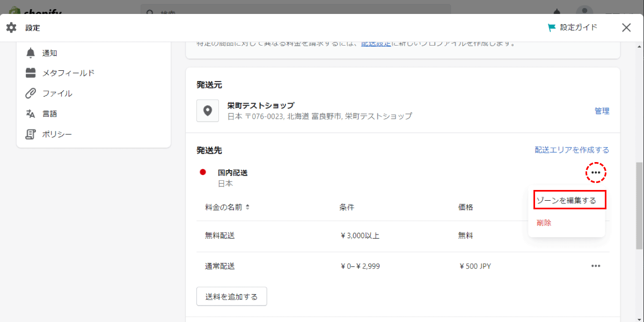Click the 言語 translate icon
Viewport: 644px width, 322px height.
coord(31,114)
